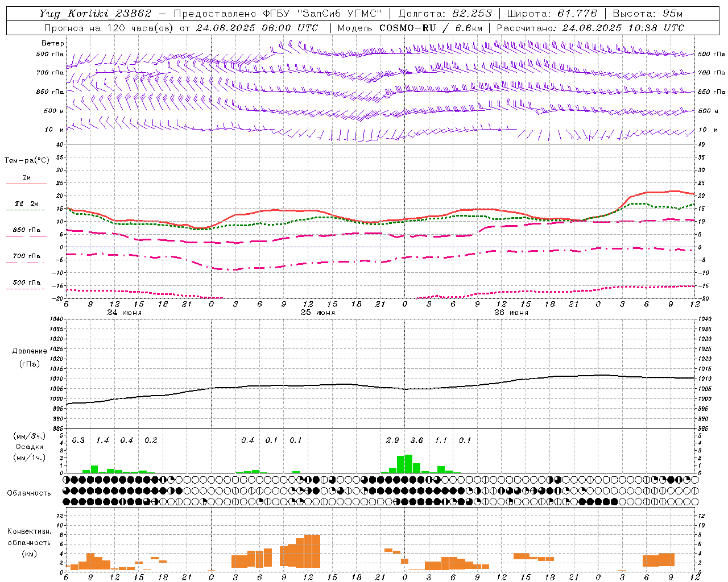728x582 pixels.
Task: Click the 500 гПа temperature legend label
Action: [27, 282]
